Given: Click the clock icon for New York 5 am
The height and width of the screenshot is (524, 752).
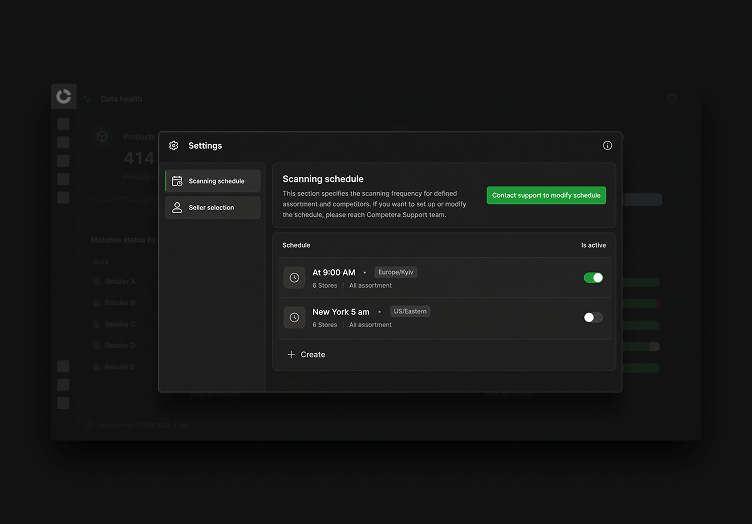Looking at the screenshot, I should click(x=294, y=317).
